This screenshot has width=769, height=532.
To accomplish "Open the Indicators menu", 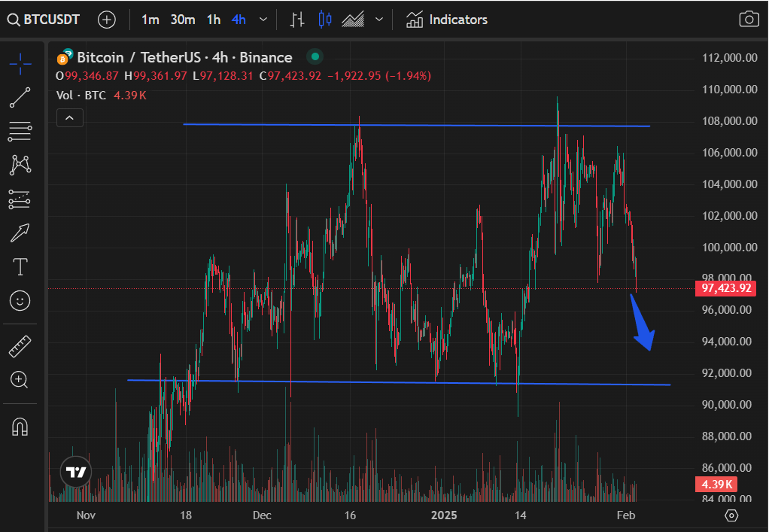I will pos(447,20).
